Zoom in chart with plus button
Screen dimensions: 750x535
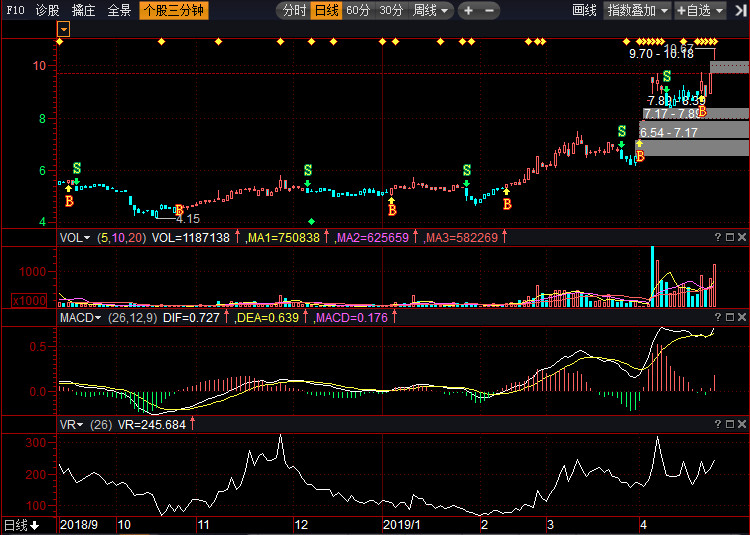coord(468,11)
